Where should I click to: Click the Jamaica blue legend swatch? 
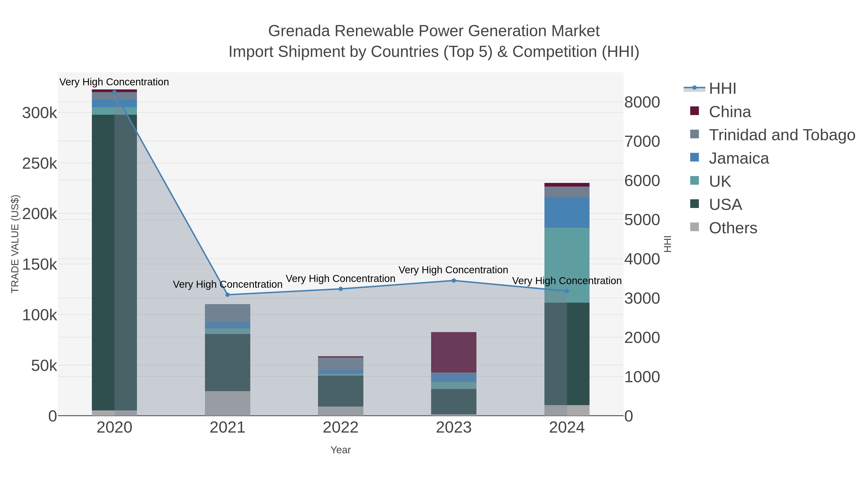click(x=694, y=157)
